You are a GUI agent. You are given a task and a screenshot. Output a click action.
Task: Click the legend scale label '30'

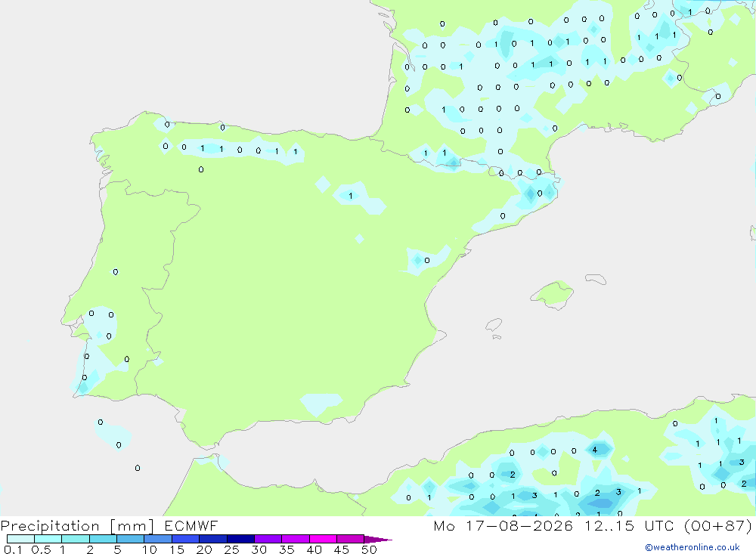coord(259,549)
